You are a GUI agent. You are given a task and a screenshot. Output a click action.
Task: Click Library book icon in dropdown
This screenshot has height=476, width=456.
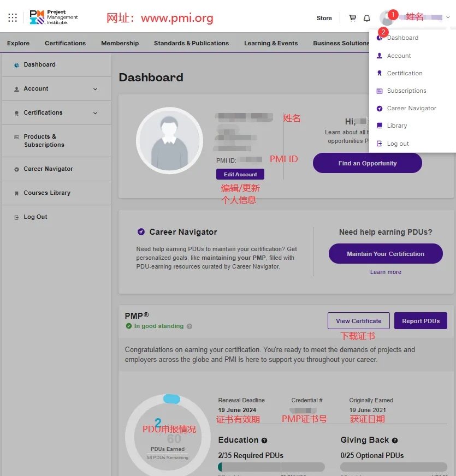click(380, 126)
